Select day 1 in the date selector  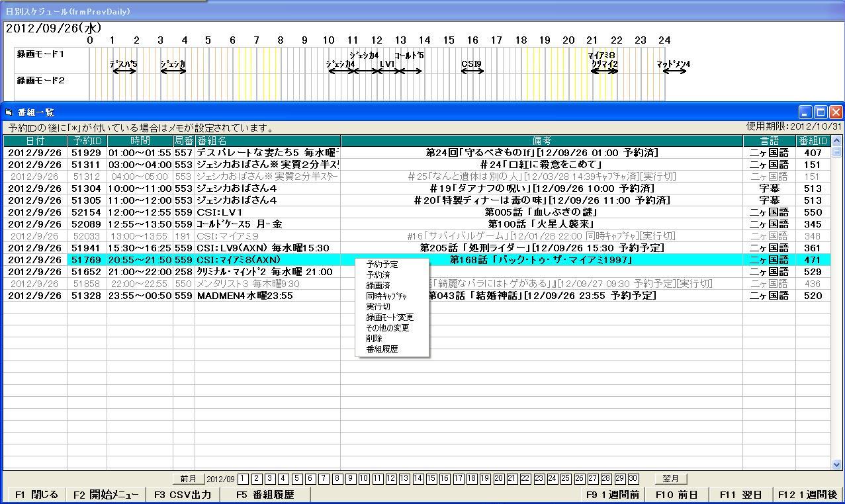pos(244,479)
